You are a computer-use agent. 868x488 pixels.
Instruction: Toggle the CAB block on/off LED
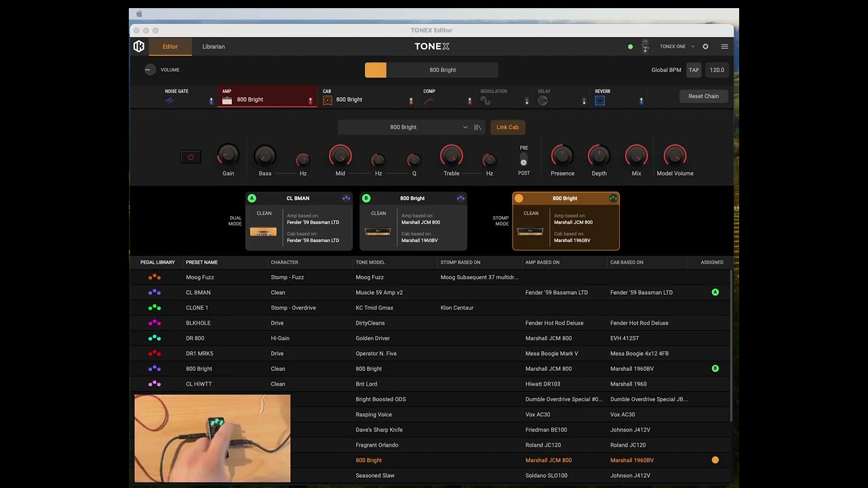[x=411, y=101]
